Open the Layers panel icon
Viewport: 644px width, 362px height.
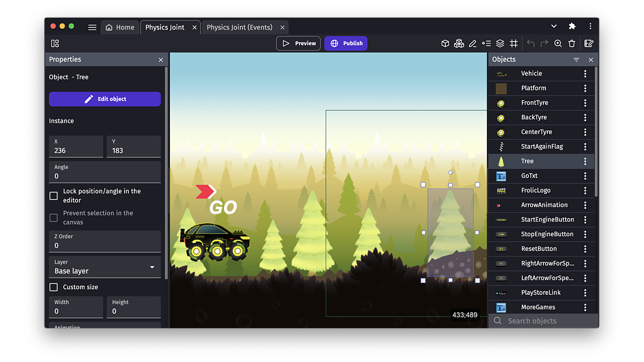[x=500, y=43]
